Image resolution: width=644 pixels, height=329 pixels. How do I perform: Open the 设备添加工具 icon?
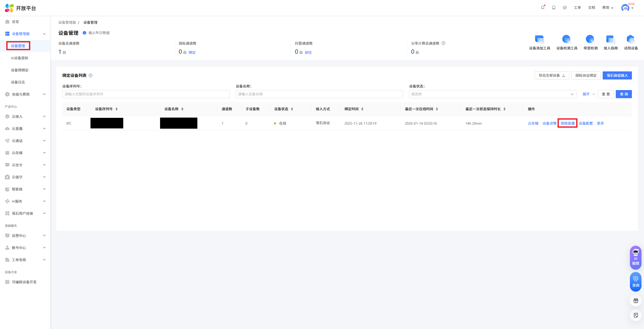(539, 39)
